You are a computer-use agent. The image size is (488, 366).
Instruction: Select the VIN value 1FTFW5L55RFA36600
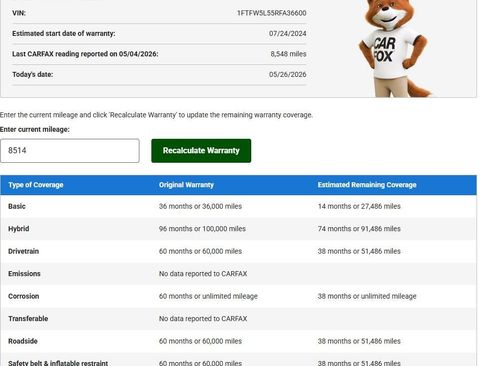coord(272,13)
